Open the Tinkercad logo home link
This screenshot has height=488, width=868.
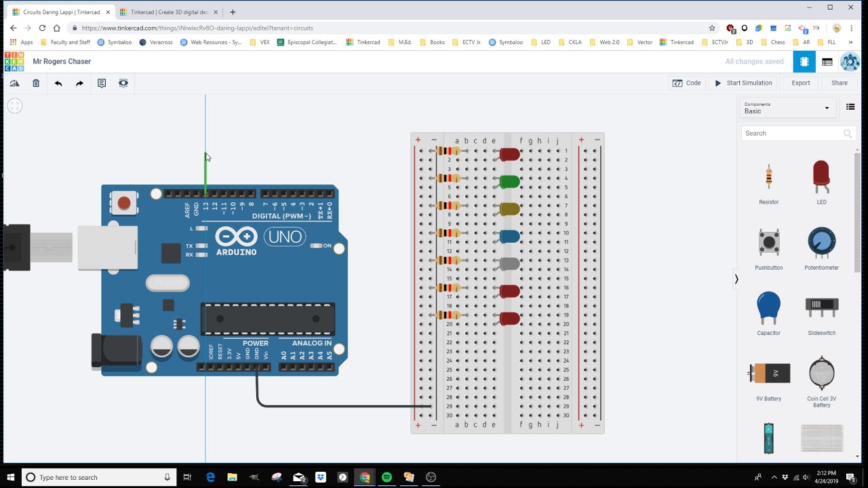14,61
